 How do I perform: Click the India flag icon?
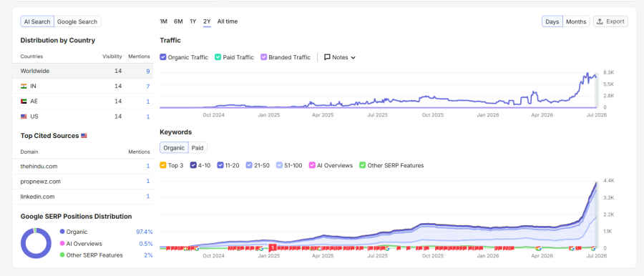(x=24, y=87)
